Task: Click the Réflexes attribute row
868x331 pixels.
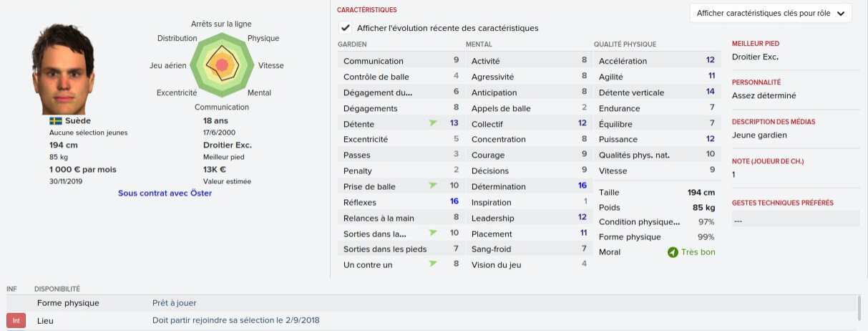Action: coord(400,202)
